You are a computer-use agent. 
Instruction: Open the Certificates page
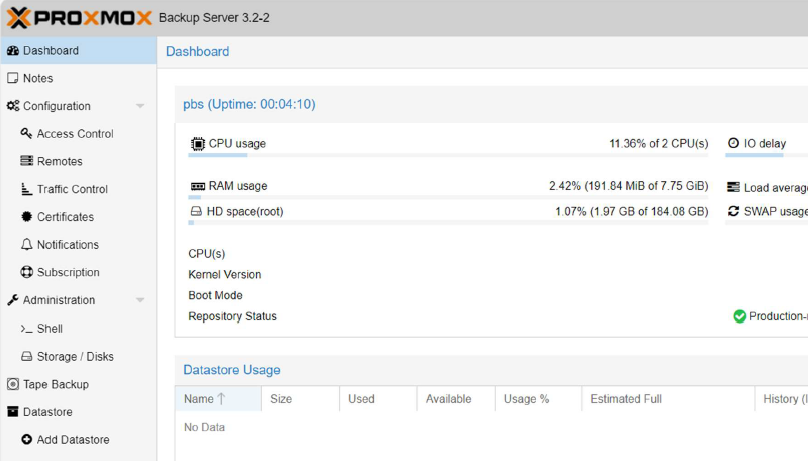point(78,217)
